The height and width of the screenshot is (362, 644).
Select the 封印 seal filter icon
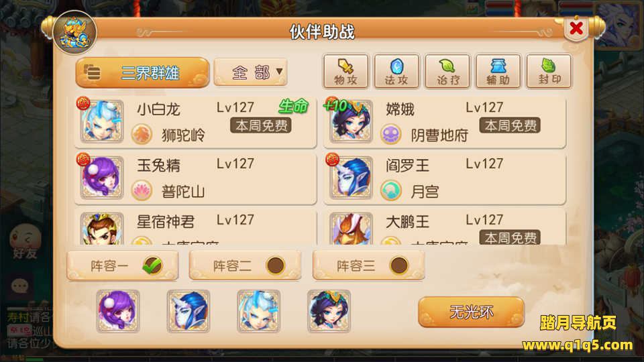549,72
